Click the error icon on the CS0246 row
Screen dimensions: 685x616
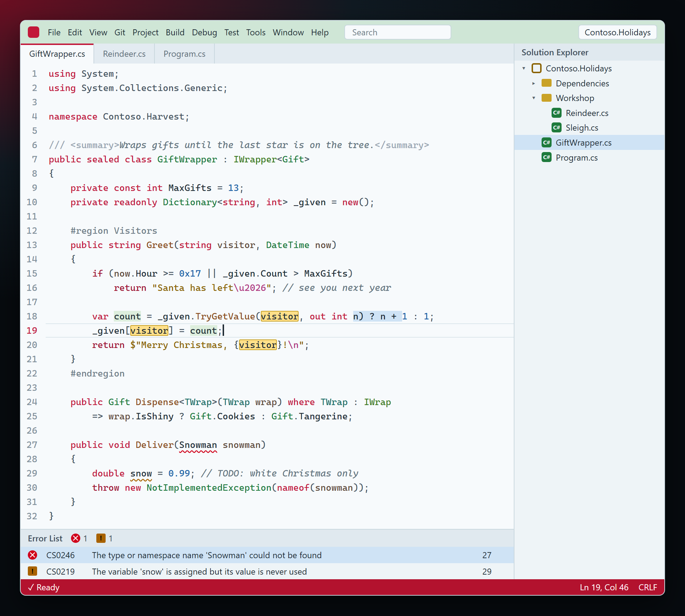32,555
